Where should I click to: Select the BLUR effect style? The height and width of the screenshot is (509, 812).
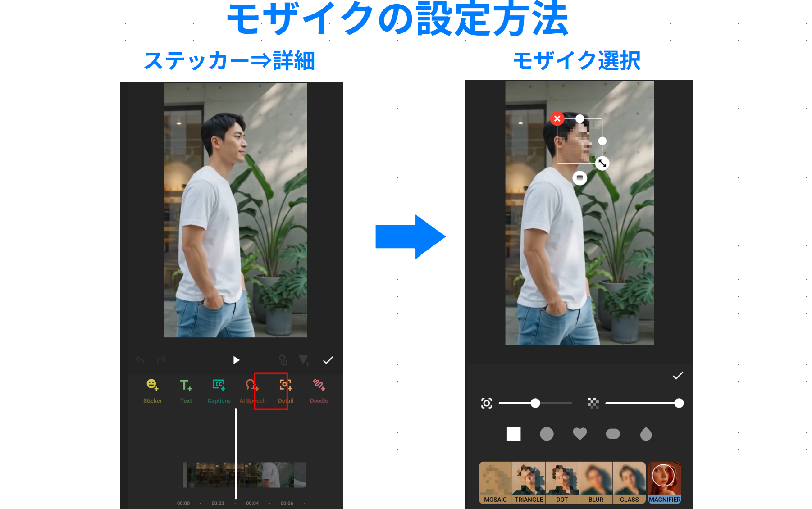point(596,482)
